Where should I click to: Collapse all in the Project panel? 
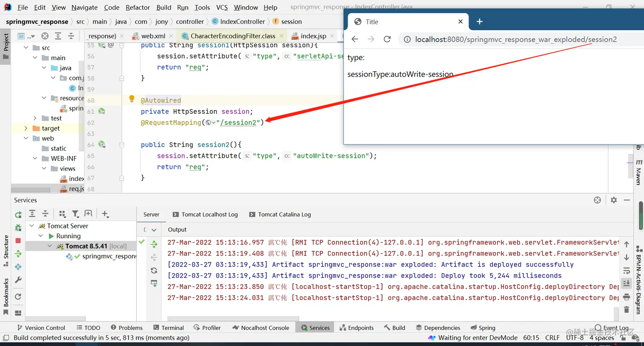[71, 36]
